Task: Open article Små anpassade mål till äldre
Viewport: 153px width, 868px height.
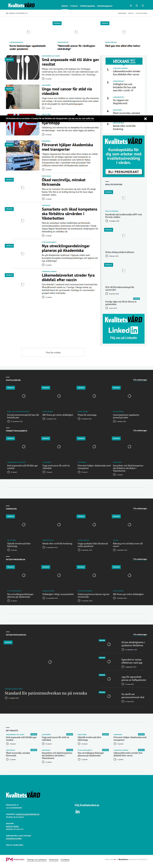Action: pyautogui.click(x=70, y=62)
